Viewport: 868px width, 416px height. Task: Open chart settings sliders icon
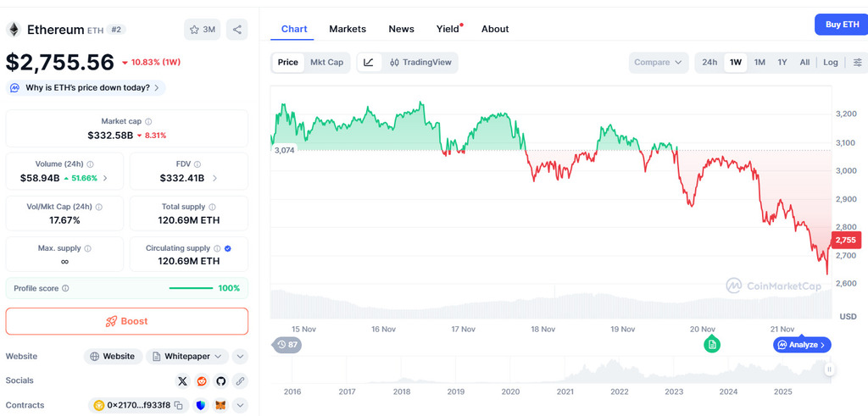(857, 62)
